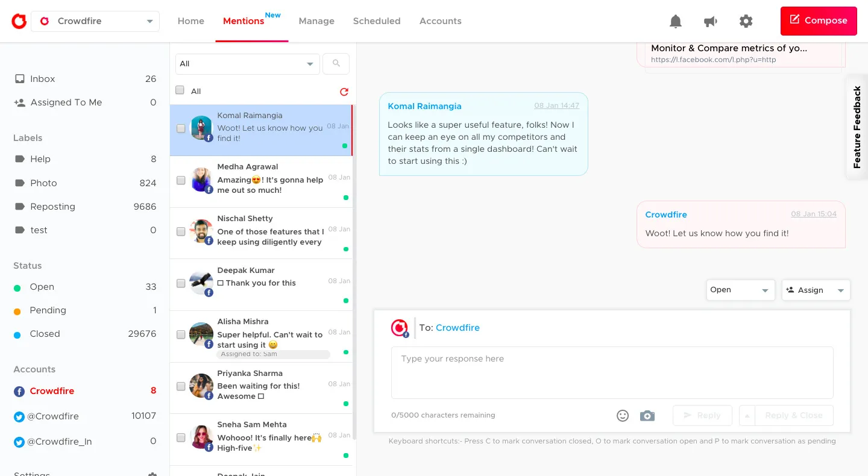Screen dimensions: 868x476
Task: Click Komal Raimangia's avatar in list
Action: coord(201,128)
